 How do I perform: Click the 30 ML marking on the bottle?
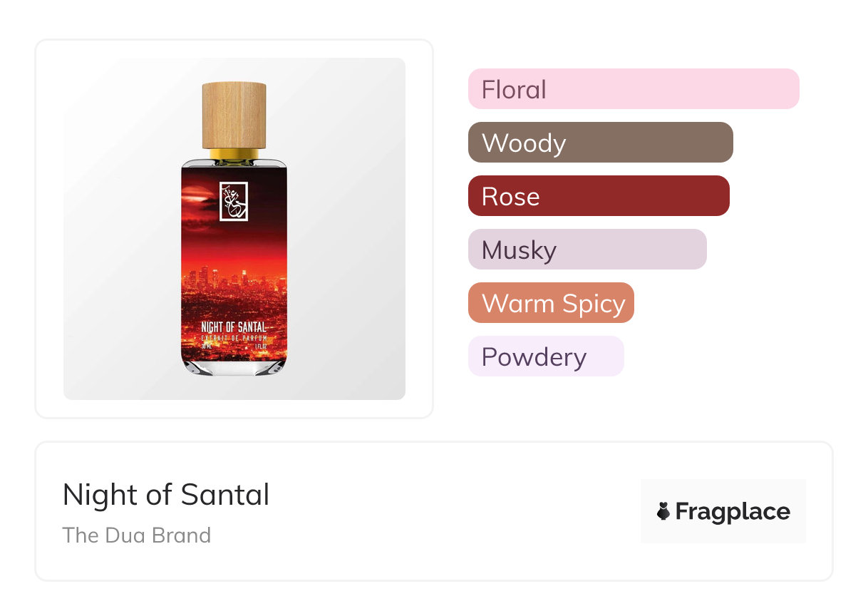(x=207, y=345)
